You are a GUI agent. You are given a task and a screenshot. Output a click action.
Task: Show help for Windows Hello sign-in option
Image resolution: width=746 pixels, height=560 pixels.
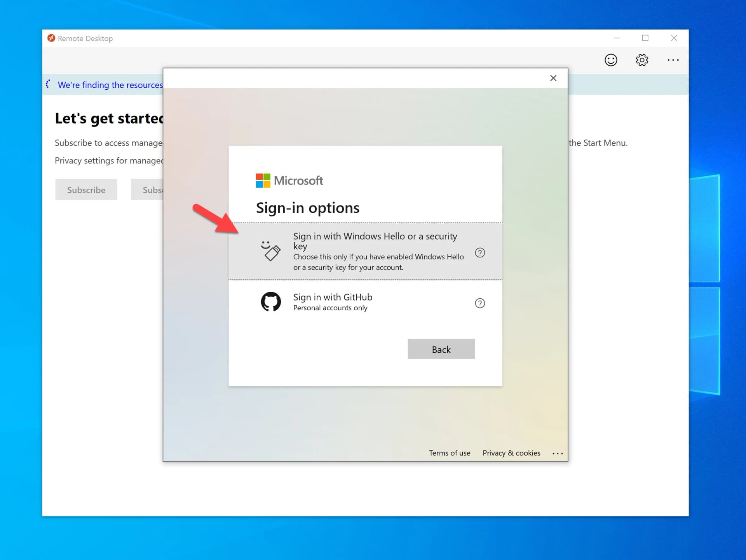click(x=480, y=253)
